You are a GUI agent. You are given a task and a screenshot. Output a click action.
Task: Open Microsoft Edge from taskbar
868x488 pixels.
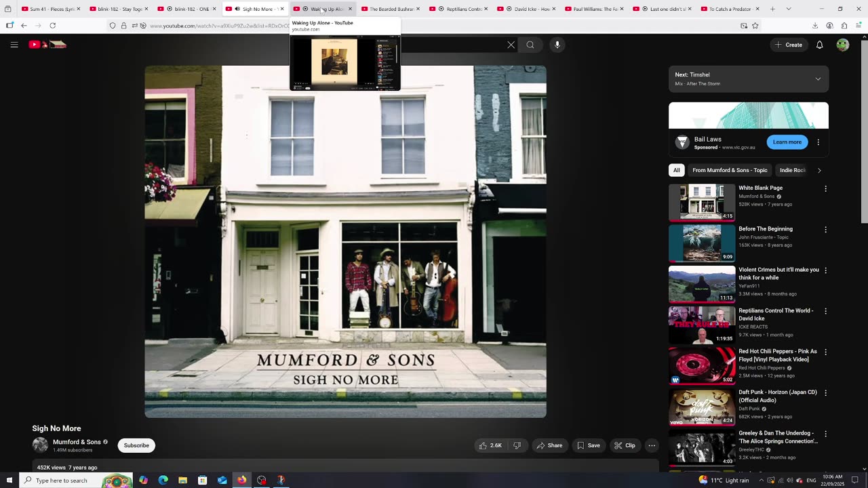[163, 481]
